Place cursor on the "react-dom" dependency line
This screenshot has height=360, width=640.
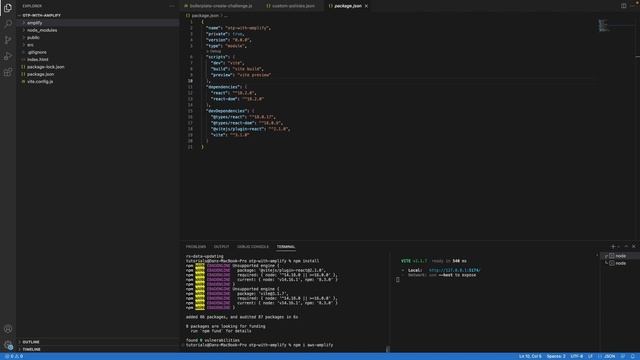click(x=238, y=99)
